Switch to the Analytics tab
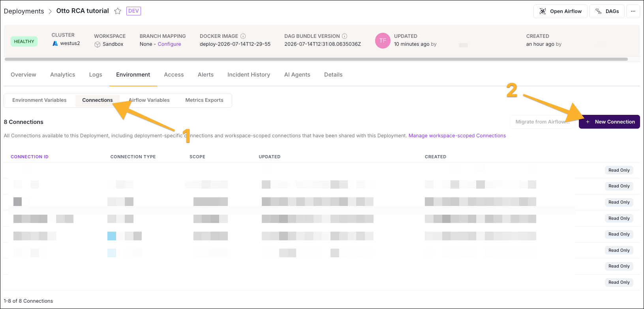The image size is (644, 309). tap(62, 75)
